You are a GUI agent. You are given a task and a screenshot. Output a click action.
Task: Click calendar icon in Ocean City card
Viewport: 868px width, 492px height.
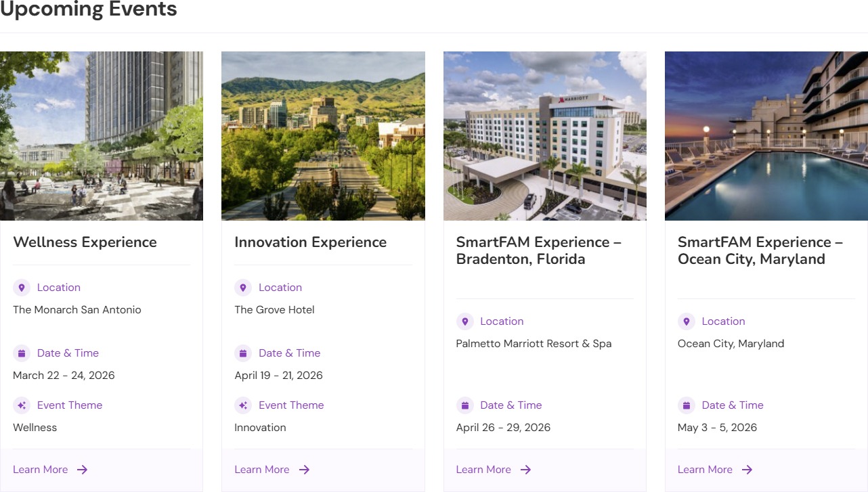pyautogui.click(x=686, y=405)
